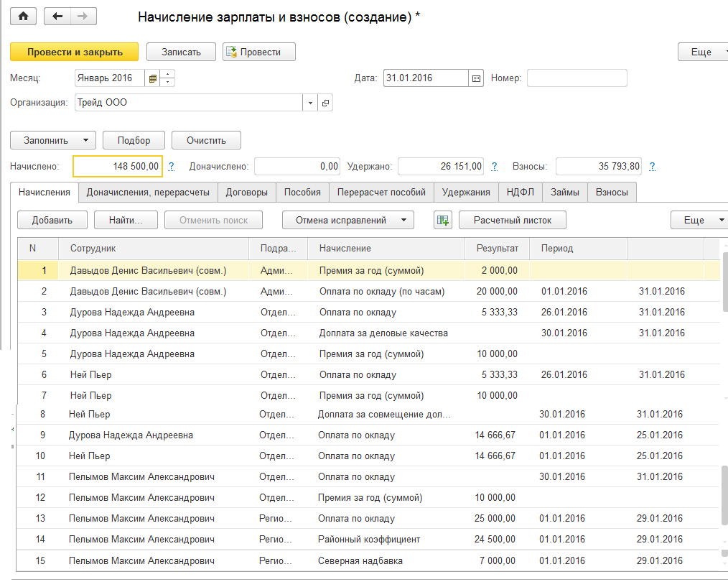This screenshot has height=582, width=728.
Task: Click the forward navigation arrow
Action: 83,17
